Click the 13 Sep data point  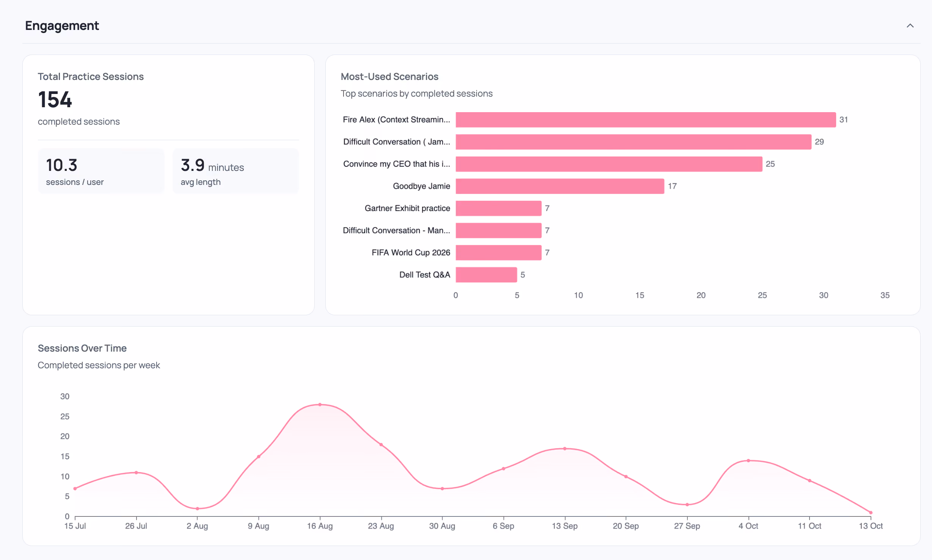pyautogui.click(x=565, y=449)
